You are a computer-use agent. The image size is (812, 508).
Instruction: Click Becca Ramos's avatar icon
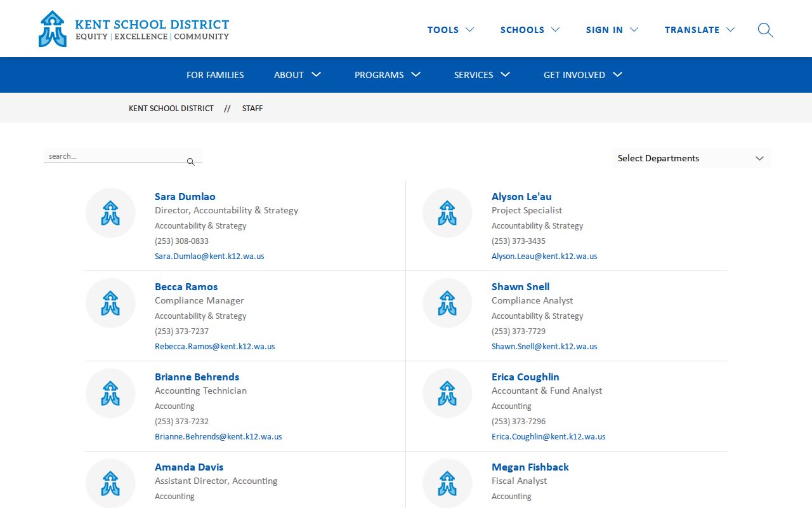(110, 304)
